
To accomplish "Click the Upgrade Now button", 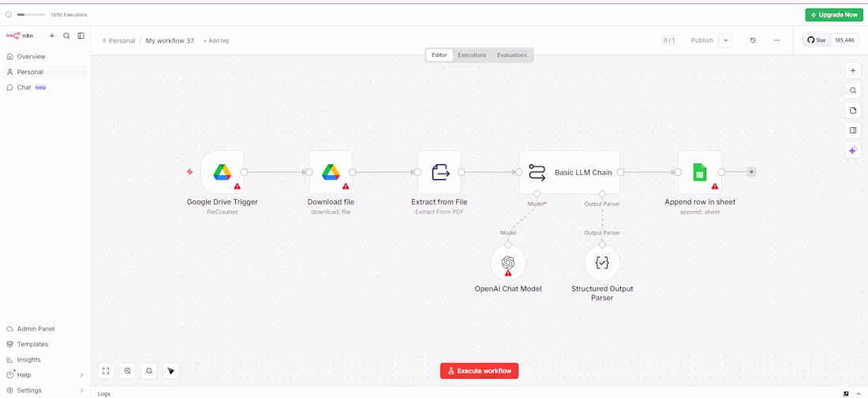I will pyautogui.click(x=834, y=15).
